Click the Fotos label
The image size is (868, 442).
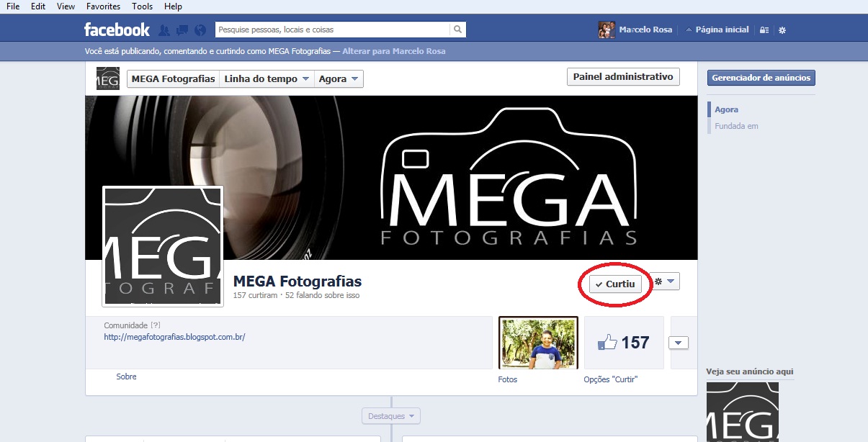click(x=508, y=379)
